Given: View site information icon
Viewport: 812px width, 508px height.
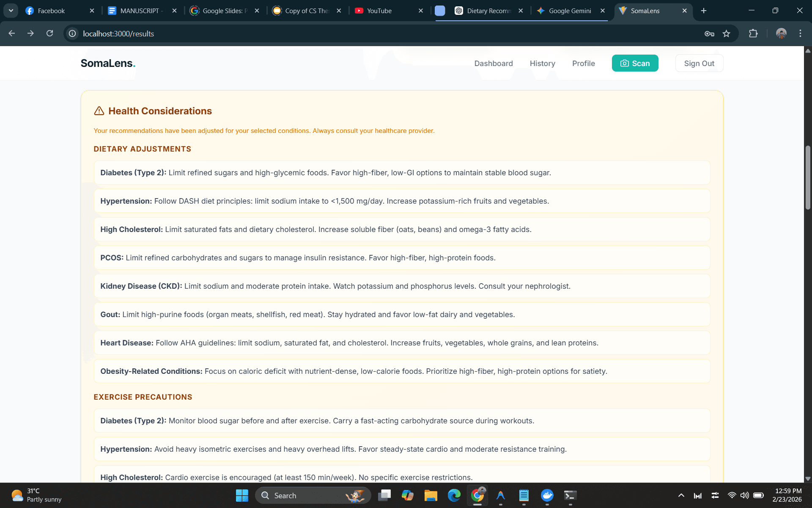Looking at the screenshot, I should [x=72, y=33].
